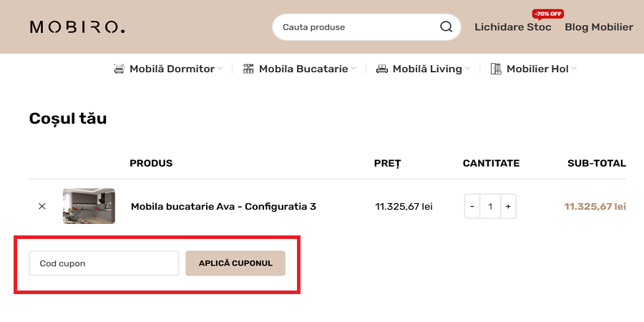
Task: Expand the Mobilă Living chevron
Action: tap(468, 69)
